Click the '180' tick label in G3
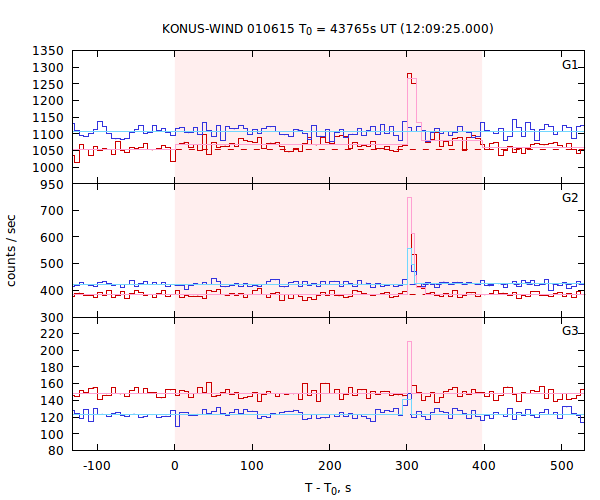Screen dimensions: 600x500 52,367
